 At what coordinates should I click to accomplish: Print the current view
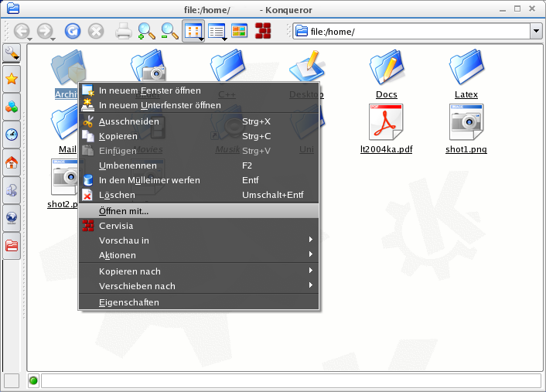[x=123, y=32]
